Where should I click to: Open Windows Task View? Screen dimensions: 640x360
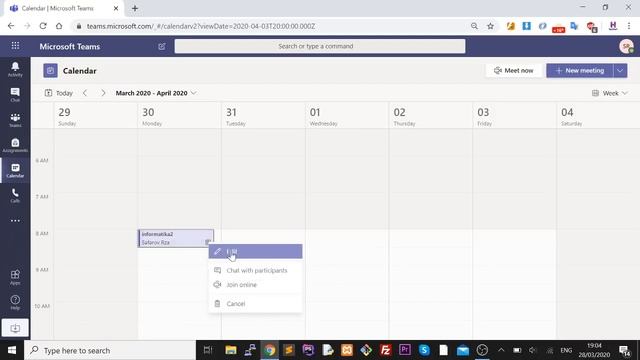(208, 350)
